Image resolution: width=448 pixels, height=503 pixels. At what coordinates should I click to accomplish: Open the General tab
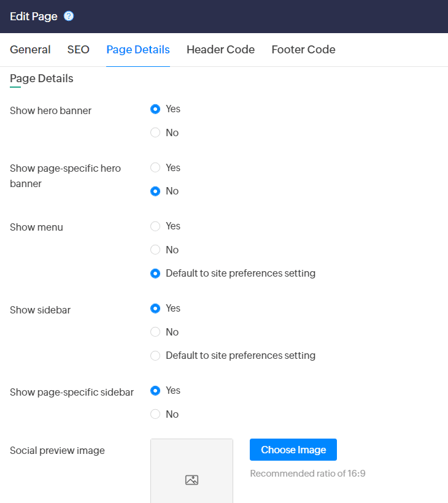[30, 50]
